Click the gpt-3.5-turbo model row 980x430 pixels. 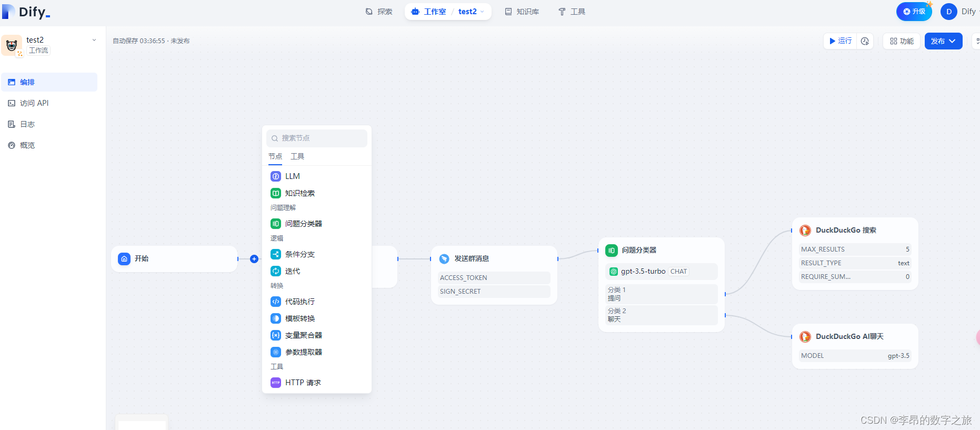(662, 272)
